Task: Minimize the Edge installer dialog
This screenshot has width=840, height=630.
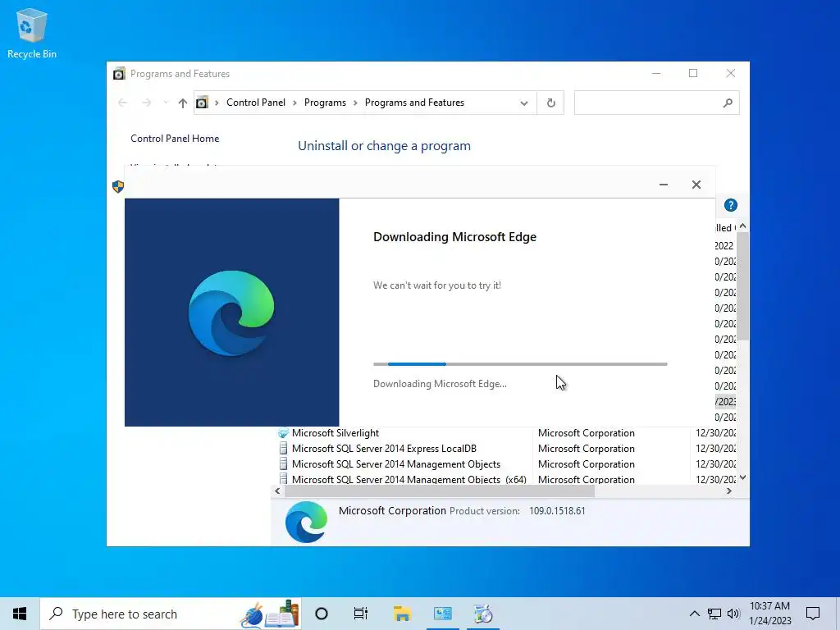Action: pos(663,185)
